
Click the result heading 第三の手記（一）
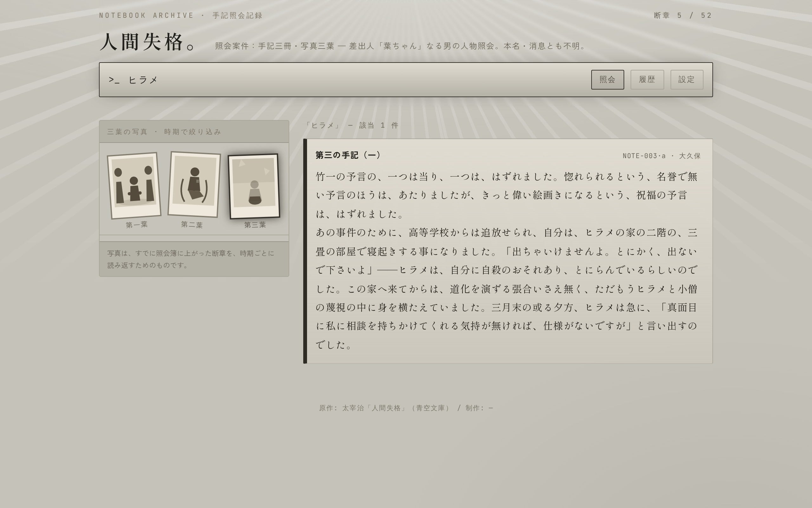tap(348, 155)
